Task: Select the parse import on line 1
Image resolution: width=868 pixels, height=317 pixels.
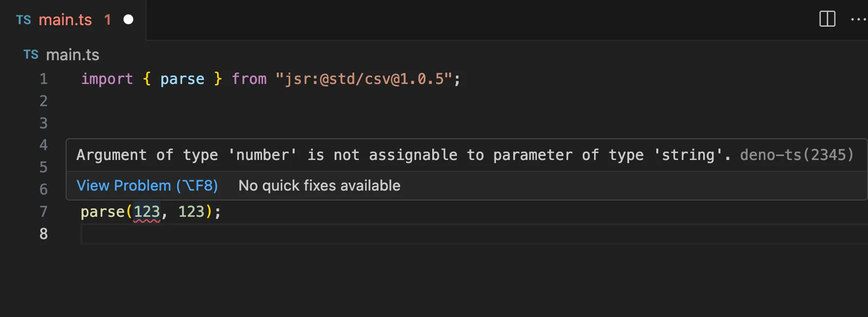Action: click(x=182, y=79)
